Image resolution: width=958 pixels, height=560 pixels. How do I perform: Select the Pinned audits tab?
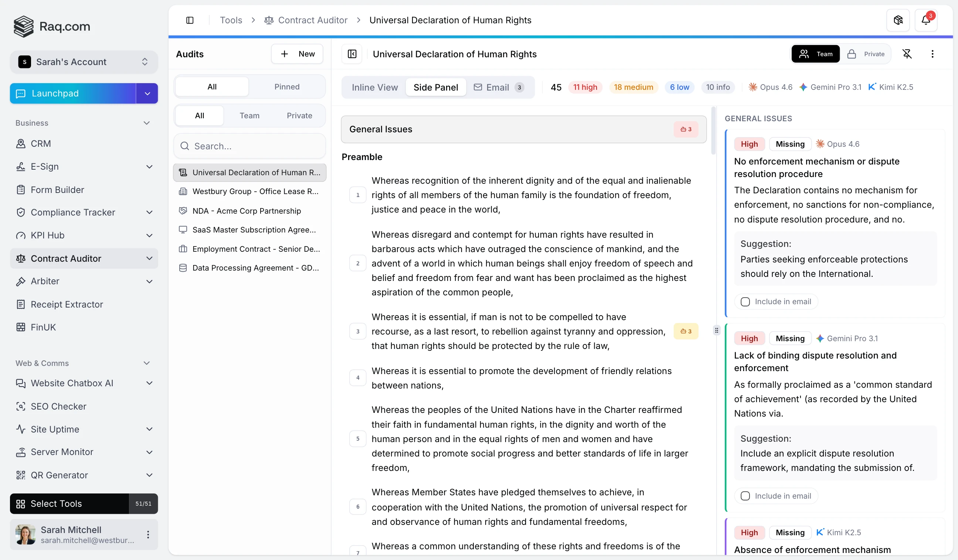287,87
